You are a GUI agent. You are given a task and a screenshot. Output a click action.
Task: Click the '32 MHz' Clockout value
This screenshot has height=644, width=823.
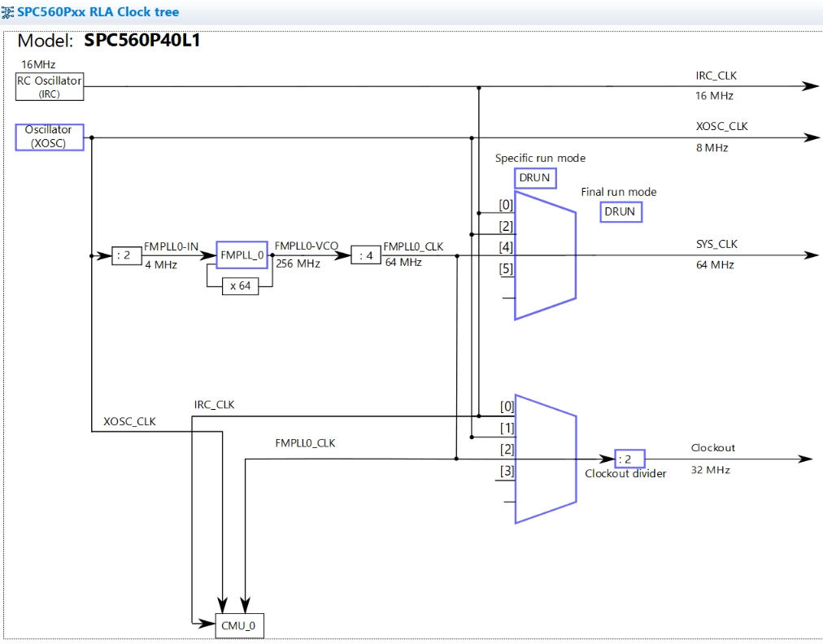pyautogui.click(x=711, y=470)
